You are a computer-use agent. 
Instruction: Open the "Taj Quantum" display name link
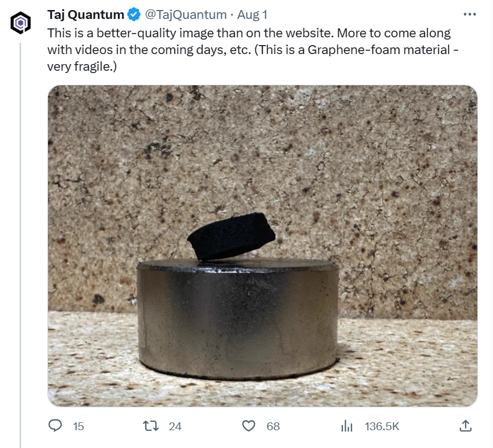(85, 14)
